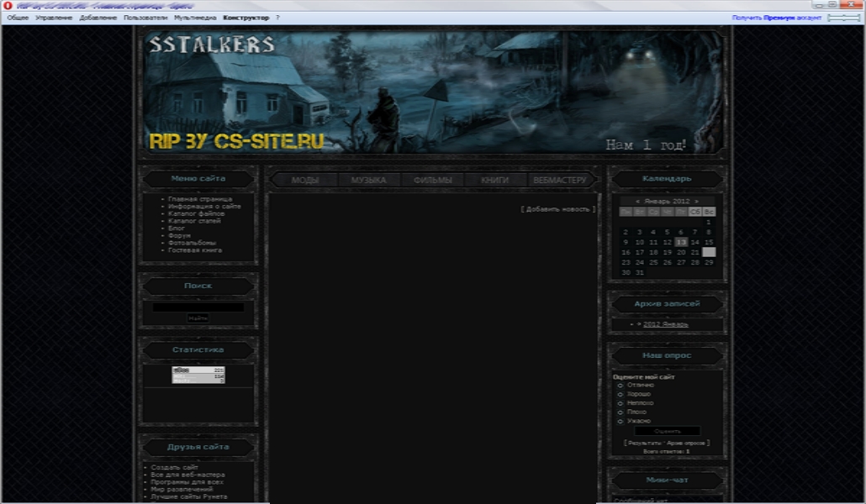
Task: Open the Конструктор admin bar menu
Action: (246, 18)
